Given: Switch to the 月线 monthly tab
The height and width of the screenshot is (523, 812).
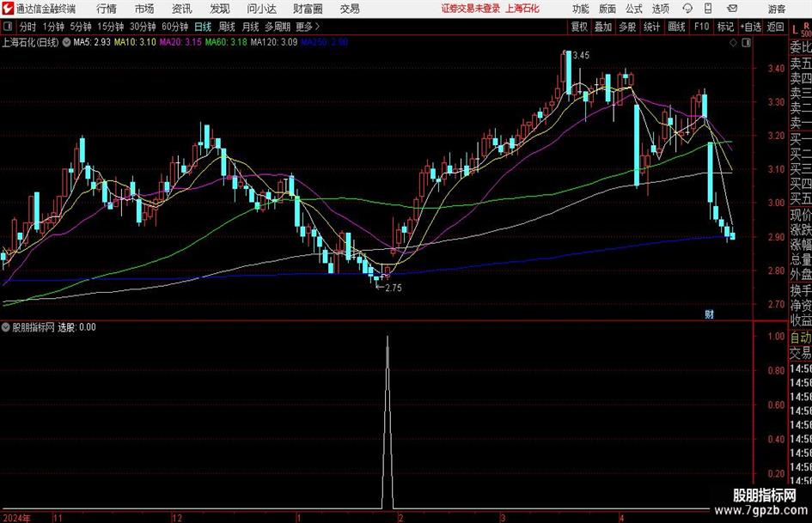Looking at the screenshot, I should tap(250, 27).
